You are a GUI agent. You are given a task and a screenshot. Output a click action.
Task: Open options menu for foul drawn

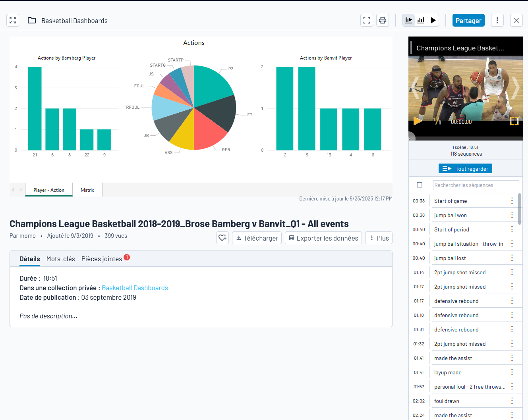(x=512, y=401)
